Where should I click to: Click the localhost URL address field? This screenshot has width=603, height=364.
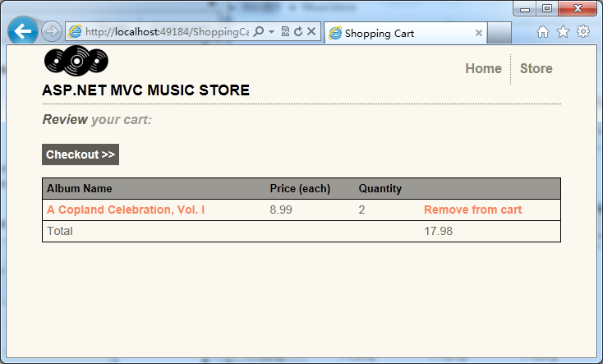(167, 31)
